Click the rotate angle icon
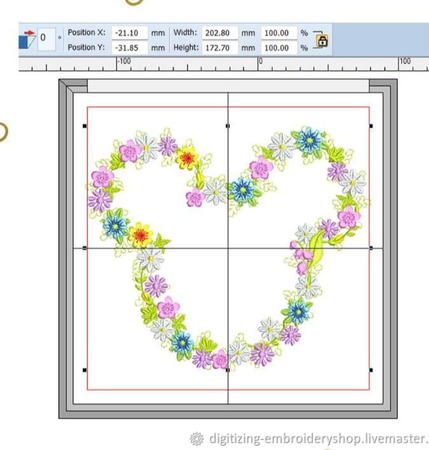The image size is (429, 450). pos(27,40)
